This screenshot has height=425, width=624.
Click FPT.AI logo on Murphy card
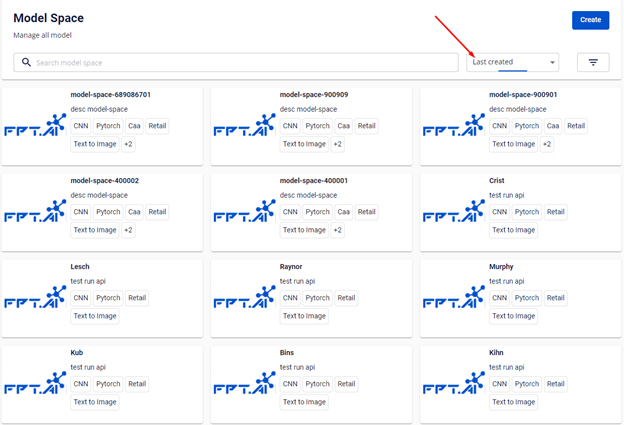(x=454, y=298)
